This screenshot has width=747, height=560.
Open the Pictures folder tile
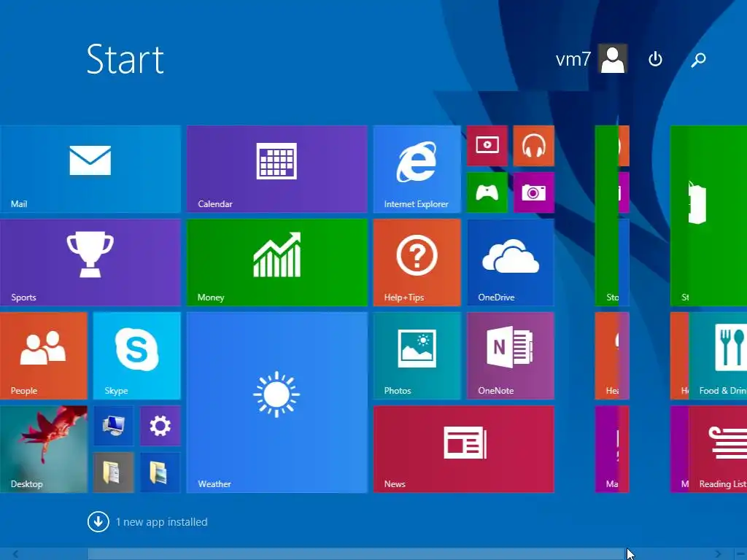pyautogui.click(x=160, y=472)
